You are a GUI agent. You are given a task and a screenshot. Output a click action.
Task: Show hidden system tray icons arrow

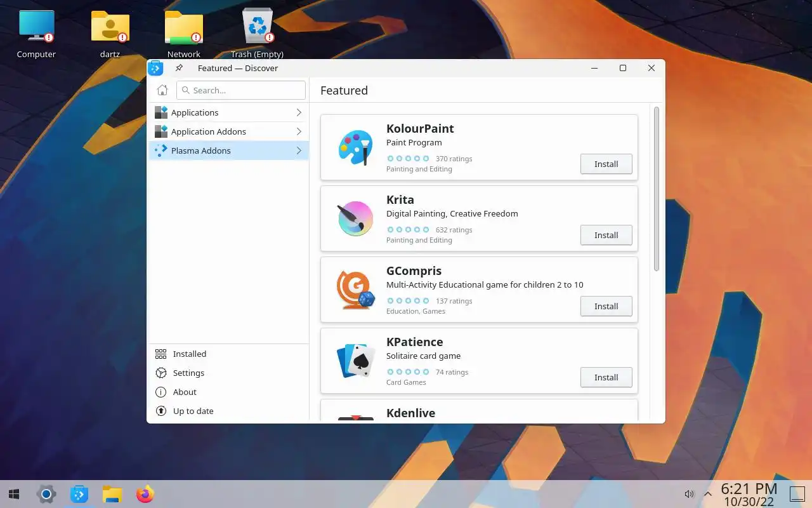pyautogui.click(x=708, y=494)
